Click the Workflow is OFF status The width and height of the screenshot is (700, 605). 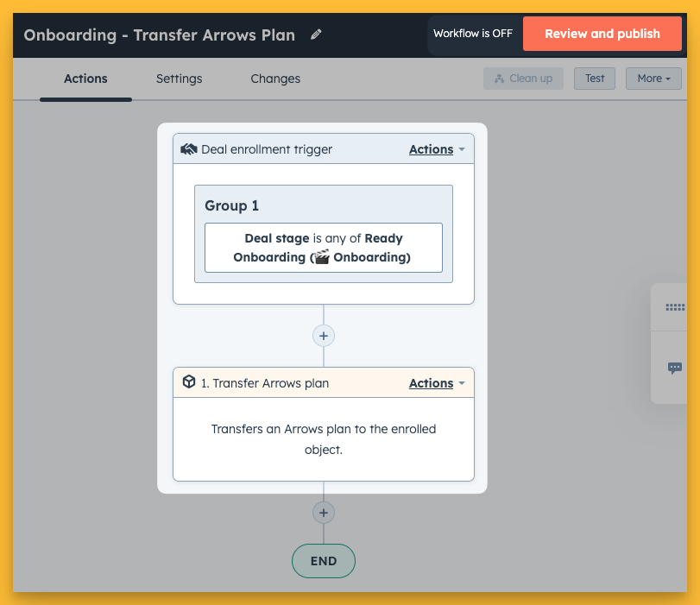point(473,34)
